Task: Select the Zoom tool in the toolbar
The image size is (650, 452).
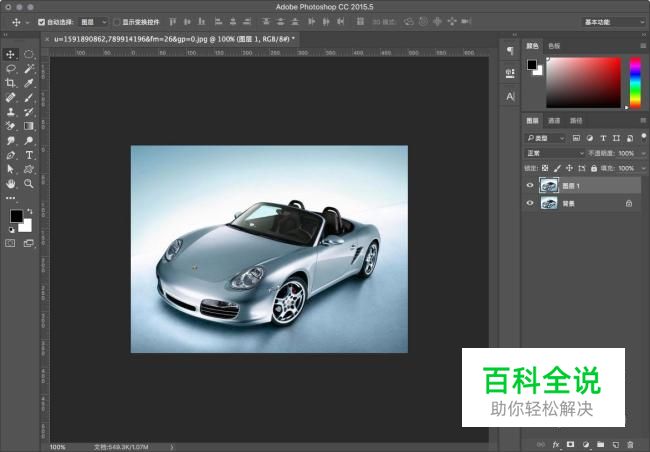Action: (29, 184)
